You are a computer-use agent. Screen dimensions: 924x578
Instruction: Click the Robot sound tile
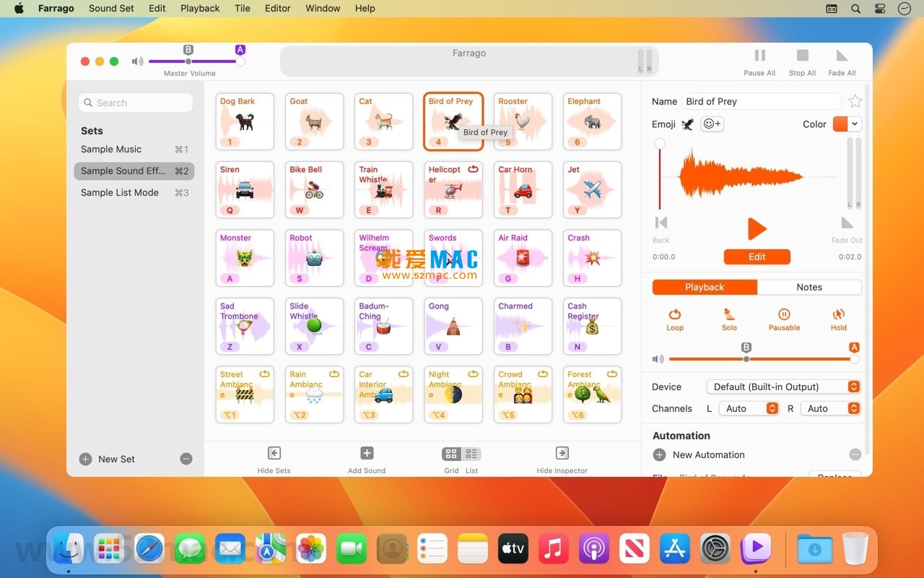pos(314,258)
